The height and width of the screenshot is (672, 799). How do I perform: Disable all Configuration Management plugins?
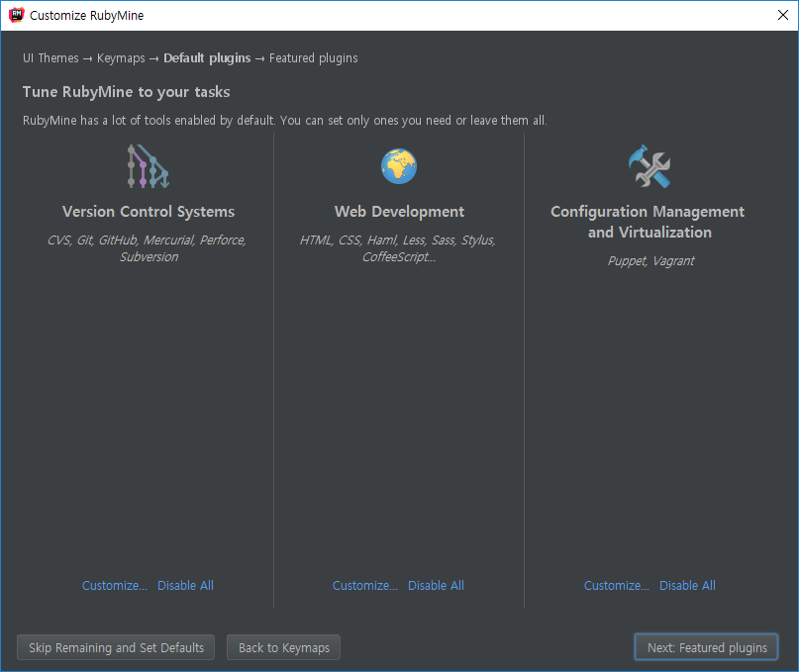click(x=687, y=585)
